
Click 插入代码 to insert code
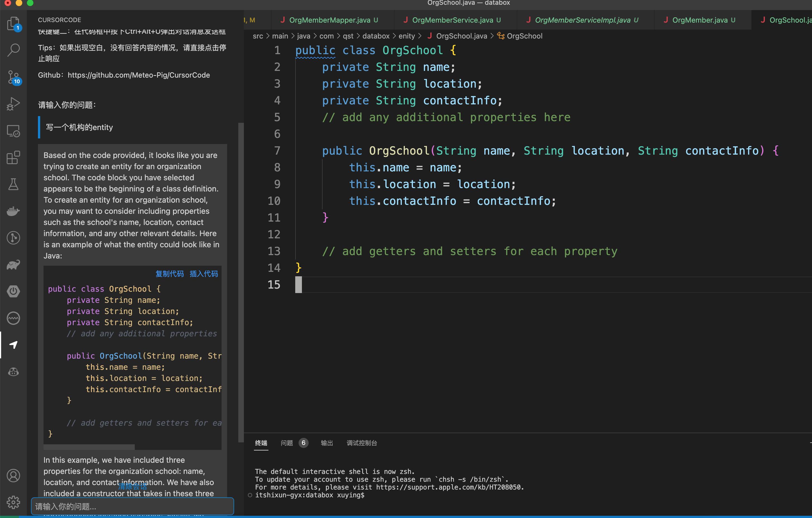coord(204,274)
